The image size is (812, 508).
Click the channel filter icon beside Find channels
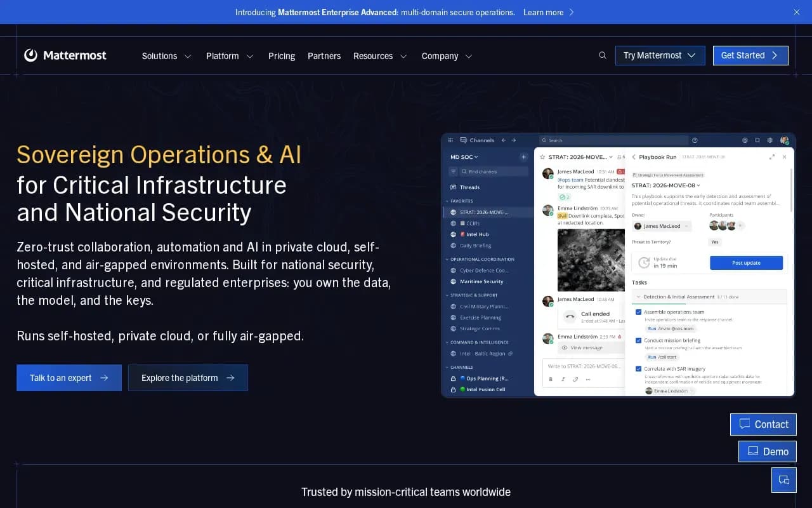click(x=453, y=171)
